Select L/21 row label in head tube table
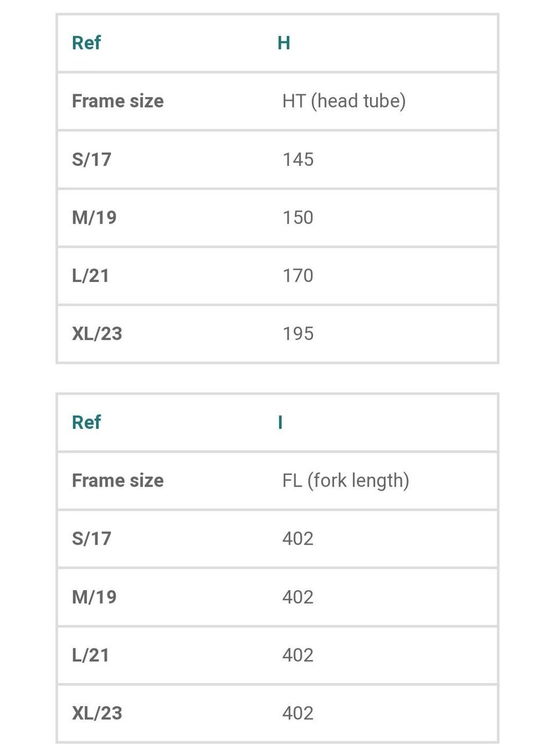Viewport: 555px width, 756px height. [x=90, y=276]
